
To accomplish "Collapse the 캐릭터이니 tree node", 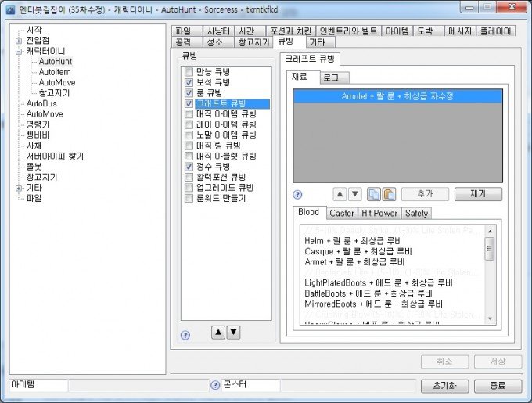I will [x=19, y=51].
